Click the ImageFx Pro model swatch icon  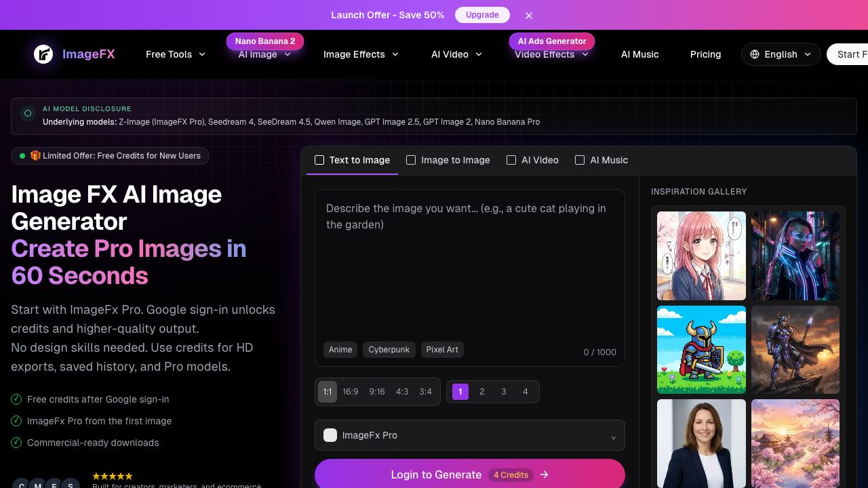[330, 435]
